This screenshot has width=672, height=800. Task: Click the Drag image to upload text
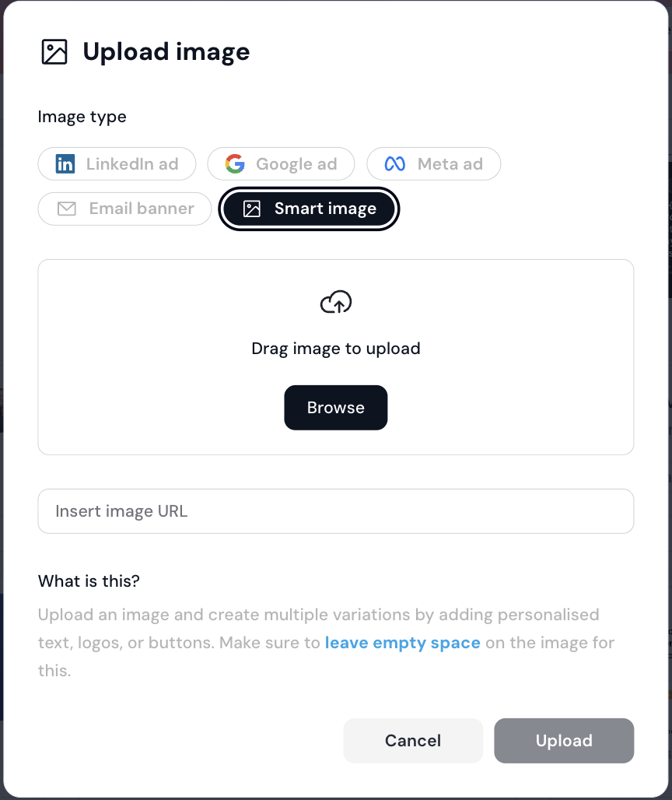[x=336, y=349]
